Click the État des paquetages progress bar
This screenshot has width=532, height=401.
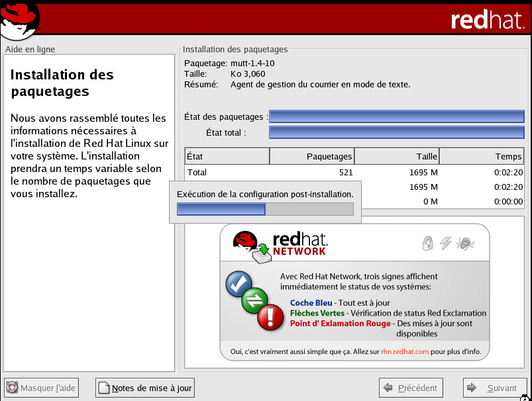tap(397, 117)
